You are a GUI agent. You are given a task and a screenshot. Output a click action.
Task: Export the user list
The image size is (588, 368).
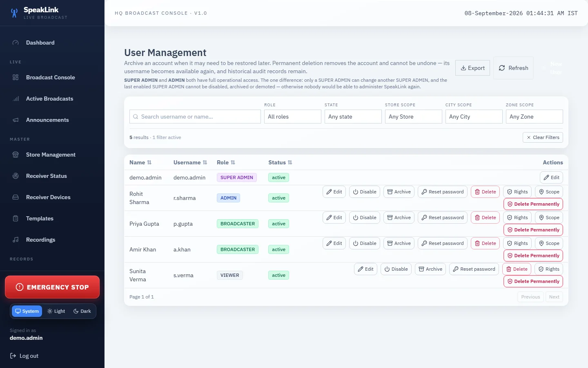click(472, 68)
